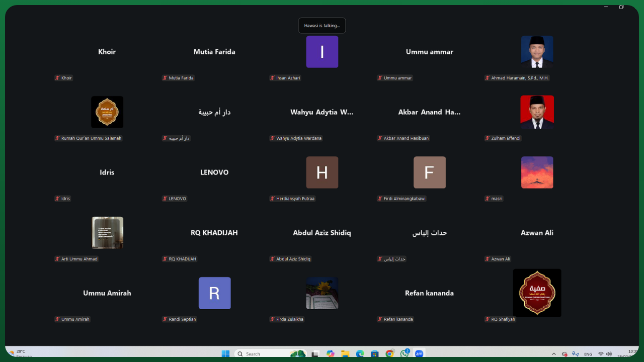Click the Windows Start button
The image size is (644, 362).
225,353
